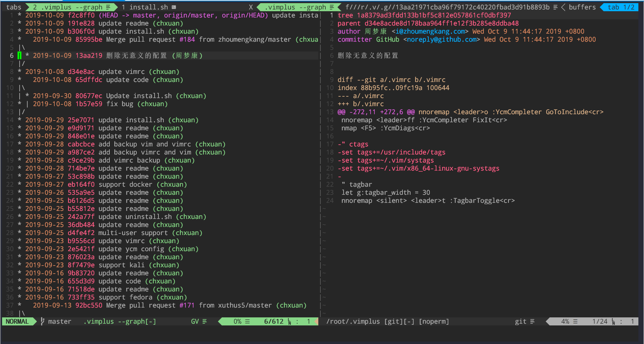Click commit 1b57e59 fix bug
Viewport: 644px width, 344px height.
tap(100, 104)
